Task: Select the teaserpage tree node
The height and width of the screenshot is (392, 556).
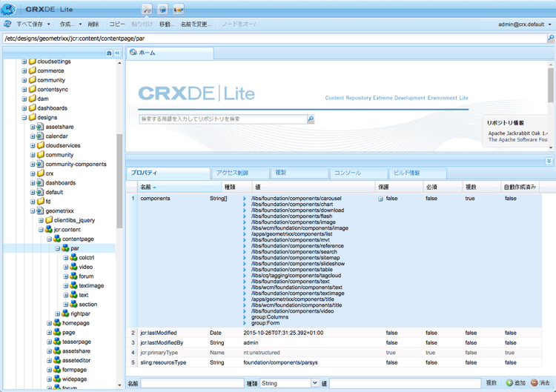Action: [76, 342]
